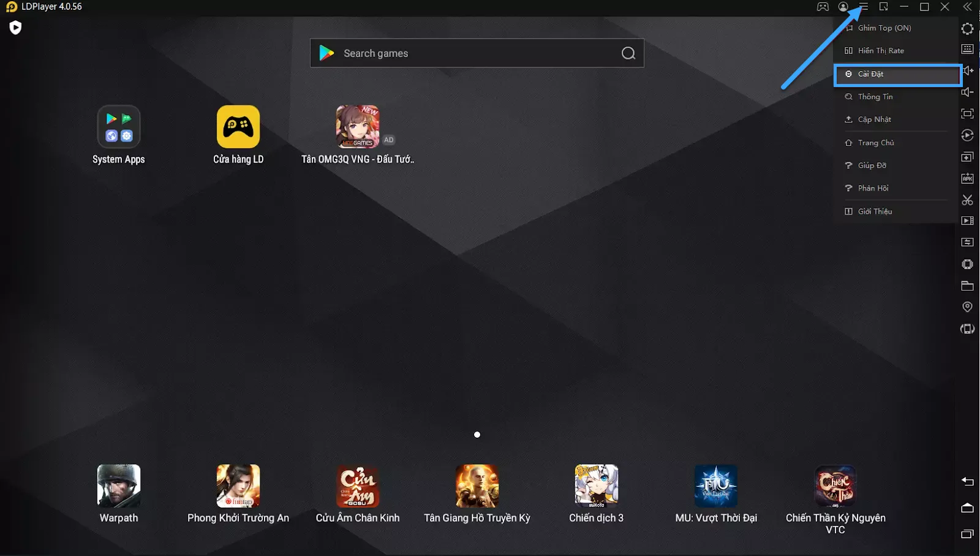
Task: Increase volume using sidebar speaker plus icon
Action: pos(967,70)
